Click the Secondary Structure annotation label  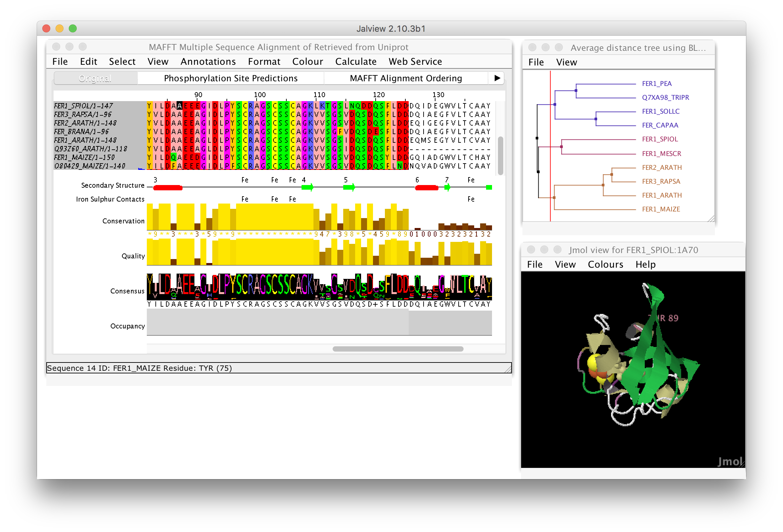click(112, 185)
